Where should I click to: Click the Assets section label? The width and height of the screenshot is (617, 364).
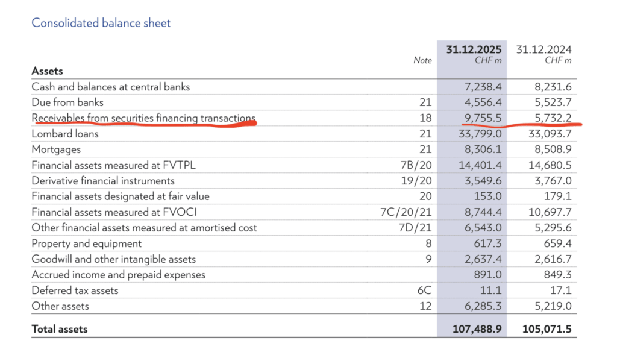click(x=47, y=71)
